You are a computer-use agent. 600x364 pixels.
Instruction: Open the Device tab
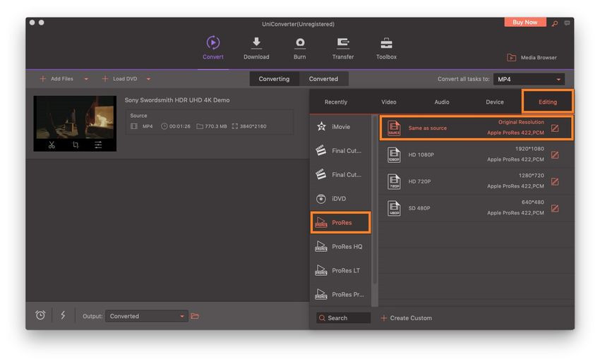(x=495, y=102)
